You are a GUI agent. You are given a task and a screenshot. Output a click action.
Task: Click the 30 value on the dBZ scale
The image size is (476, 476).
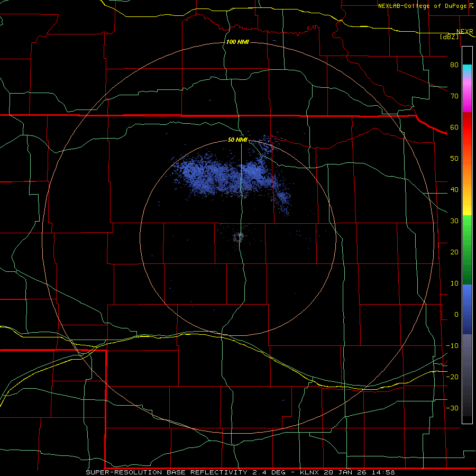click(454, 221)
